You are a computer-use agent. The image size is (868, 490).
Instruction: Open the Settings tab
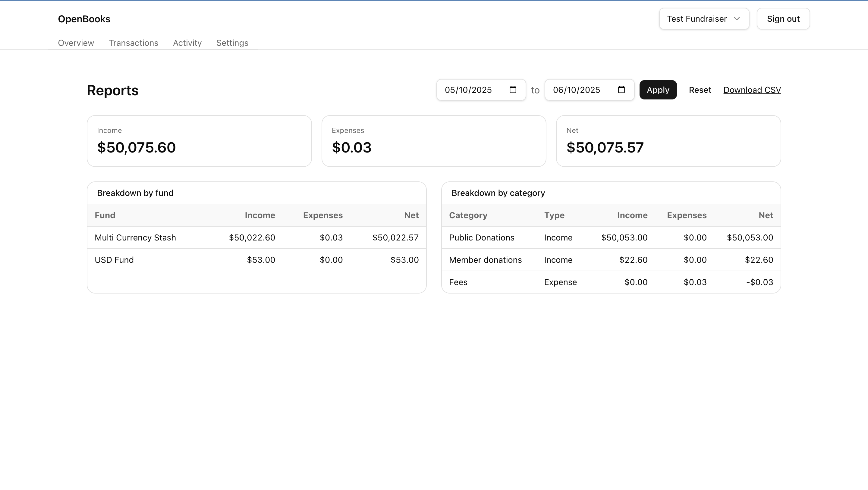click(232, 43)
